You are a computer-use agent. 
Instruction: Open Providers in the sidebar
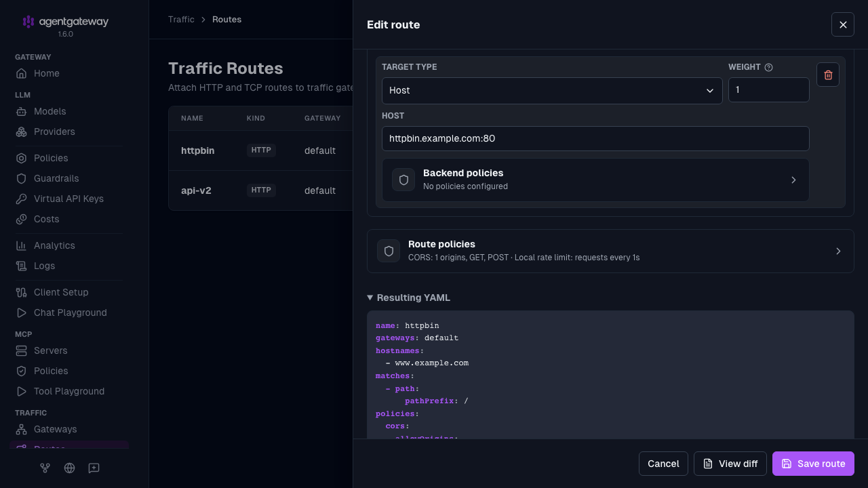pos(69,131)
